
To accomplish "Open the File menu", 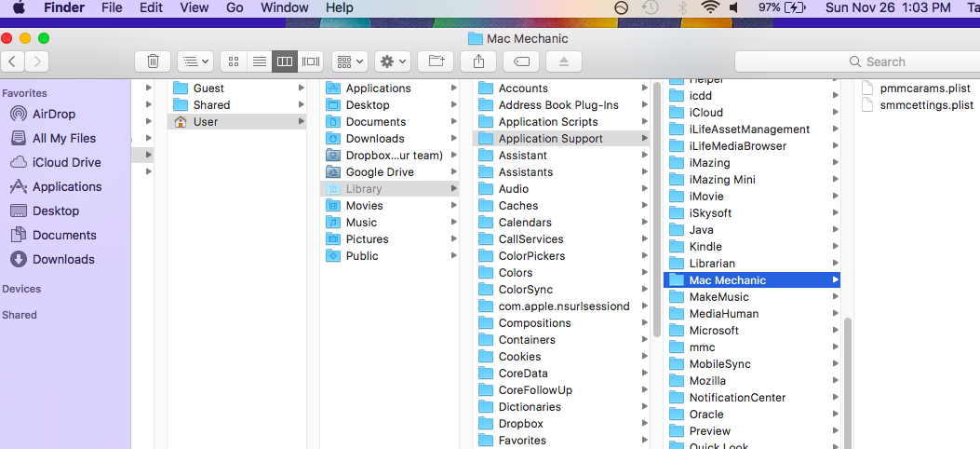I will click(x=112, y=8).
